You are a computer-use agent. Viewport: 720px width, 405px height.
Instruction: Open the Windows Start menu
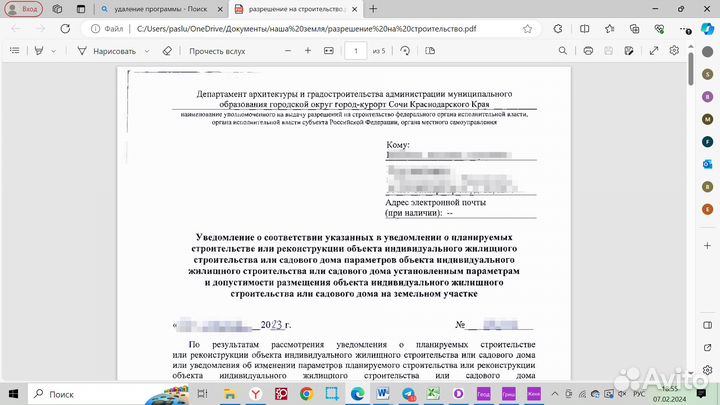(x=13, y=394)
